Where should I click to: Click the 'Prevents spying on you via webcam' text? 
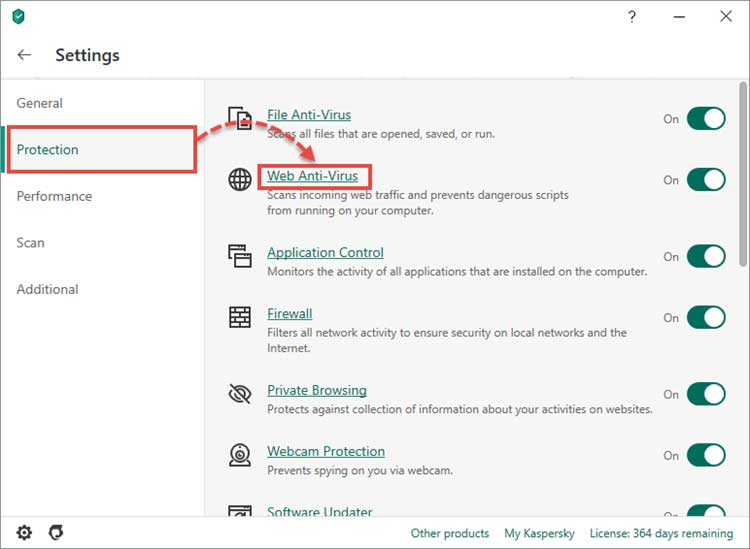pos(360,471)
